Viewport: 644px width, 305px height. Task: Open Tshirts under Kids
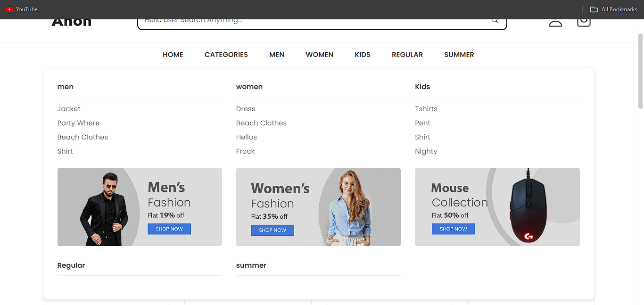(426, 109)
